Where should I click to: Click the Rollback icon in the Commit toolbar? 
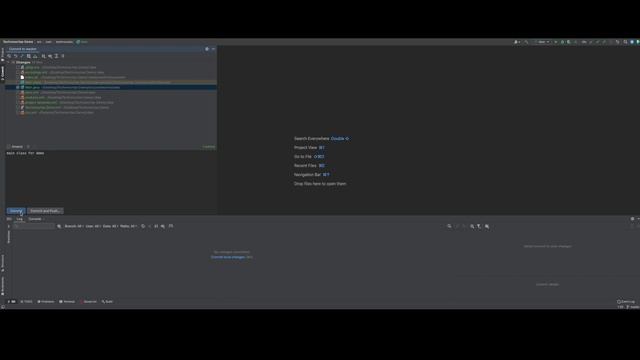point(16,56)
